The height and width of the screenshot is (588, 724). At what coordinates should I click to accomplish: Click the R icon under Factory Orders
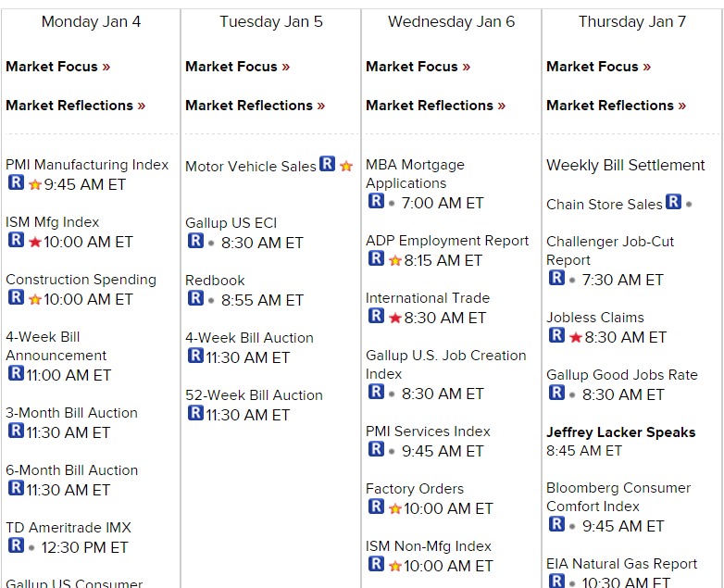(x=376, y=507)
